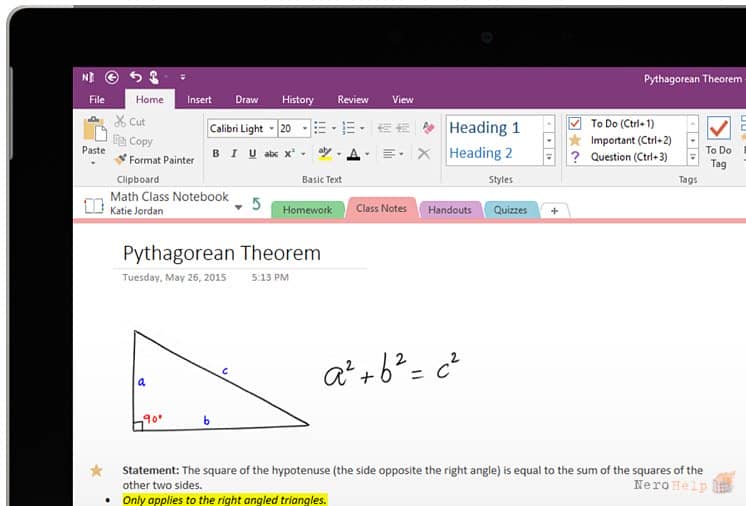Screen dimensions: 746x506
Task: Select the Format Painter tool
Action: pos(154,160)
